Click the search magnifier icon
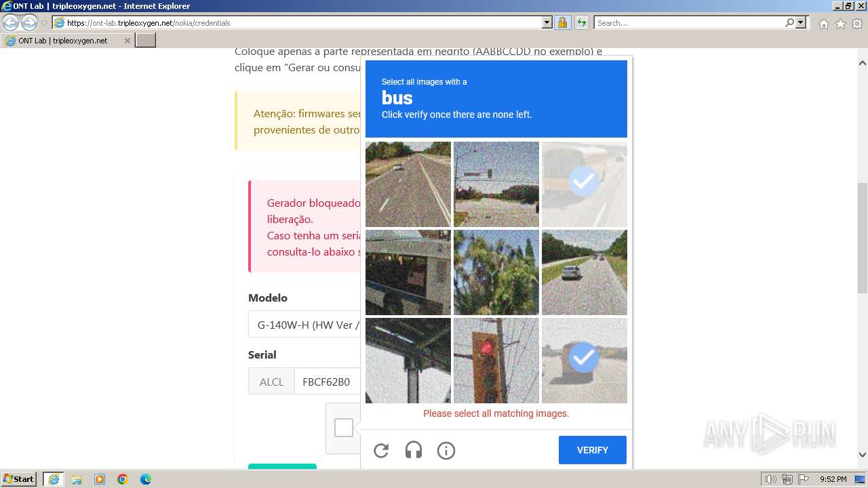868x488 pixels. coord(789,22)
